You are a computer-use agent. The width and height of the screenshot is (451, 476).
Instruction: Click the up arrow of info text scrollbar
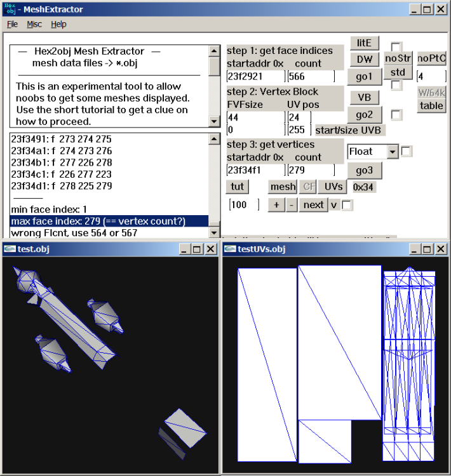tap(214, 51)
